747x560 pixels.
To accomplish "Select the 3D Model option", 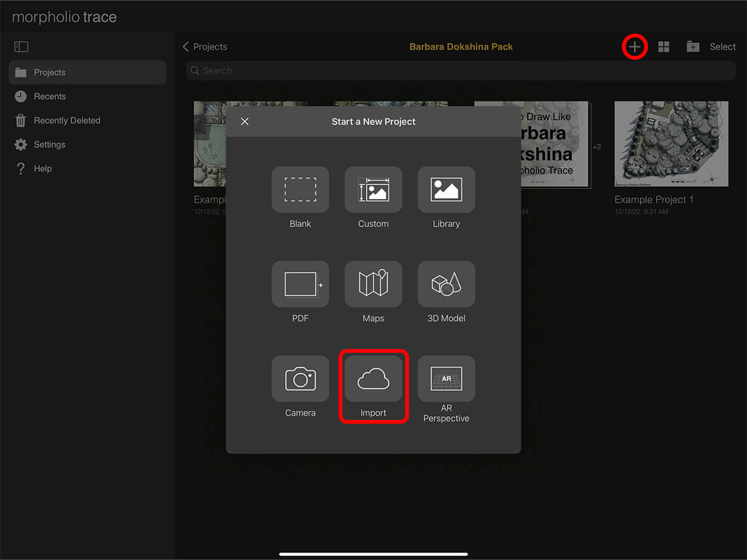I will (x=446, y=284).
